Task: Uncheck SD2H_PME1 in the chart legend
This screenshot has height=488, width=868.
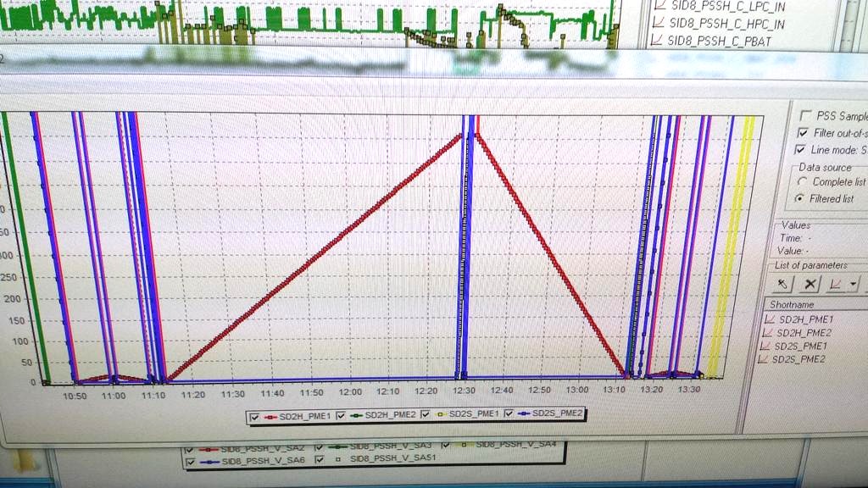Action: coord(254,417)
